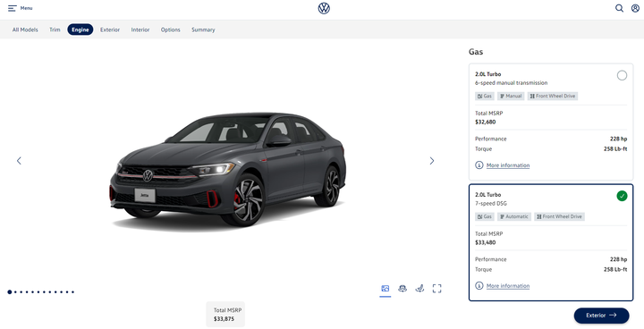This screenshot has width=644, height=329.
Task: Select the second carousel dot
Action: click(15, 292)
